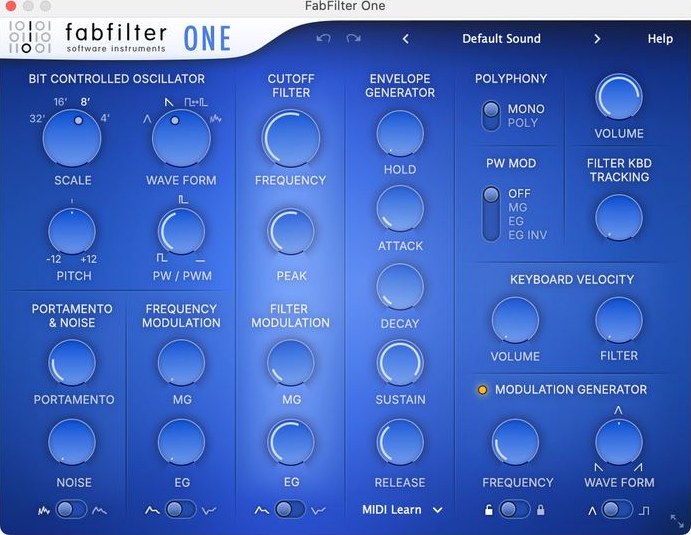The image size is (691, 535).
Task: Click the pink noise icon under NOISE
Action: [99, 511]
